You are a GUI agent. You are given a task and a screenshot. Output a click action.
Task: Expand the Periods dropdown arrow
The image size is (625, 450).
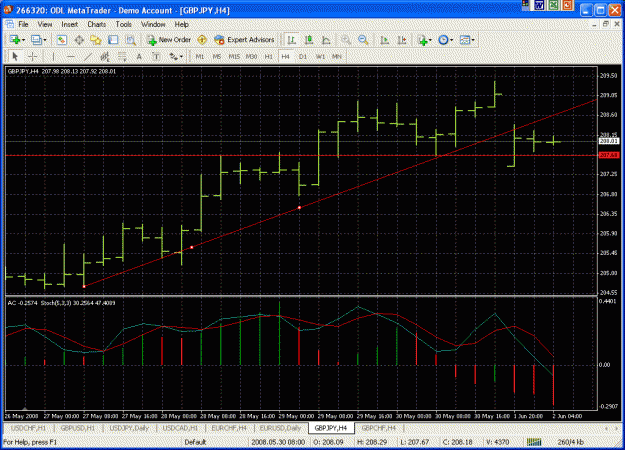click(451, 40)
